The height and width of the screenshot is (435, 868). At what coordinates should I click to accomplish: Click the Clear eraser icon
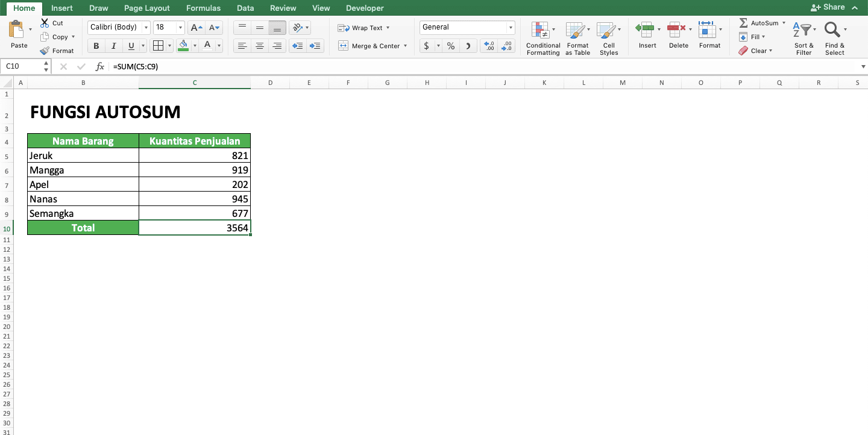[743, 51]
